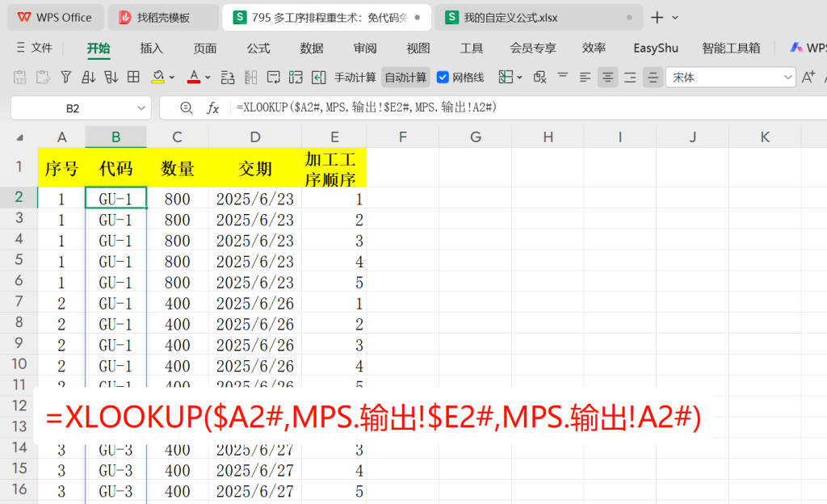
Task: Expand the new tab dropdown chevron
Action: click(x=675, y=18)
